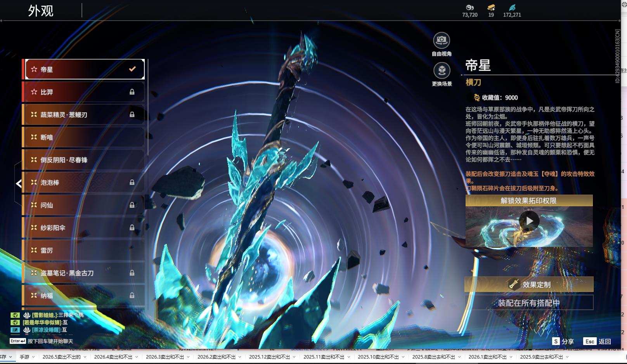The width and height of the screenshot is (627, 364).
Task: Open the 自由视角 free camera mode
Action: 442,40
